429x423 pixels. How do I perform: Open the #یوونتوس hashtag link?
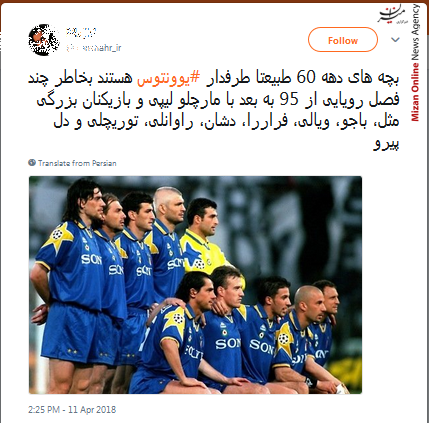point(169,78)
